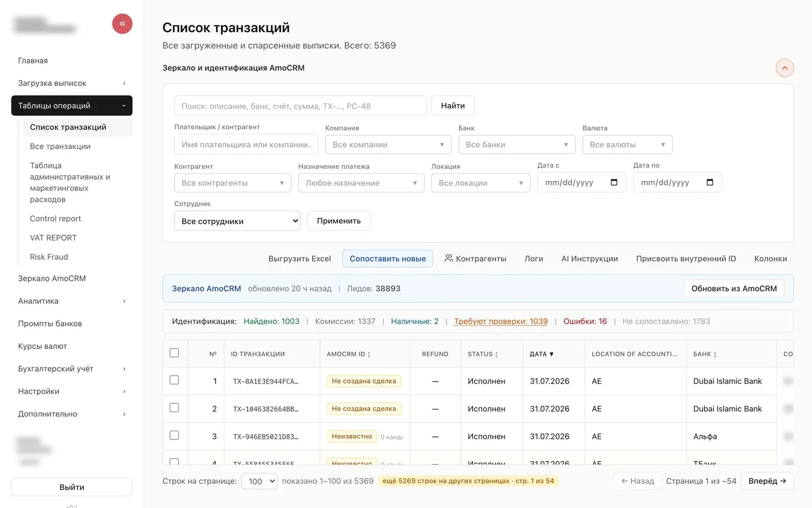The image size is (812, 508).
Task: Click the Требуют проверки: 1039 link
Action: (x=501, y=322)
